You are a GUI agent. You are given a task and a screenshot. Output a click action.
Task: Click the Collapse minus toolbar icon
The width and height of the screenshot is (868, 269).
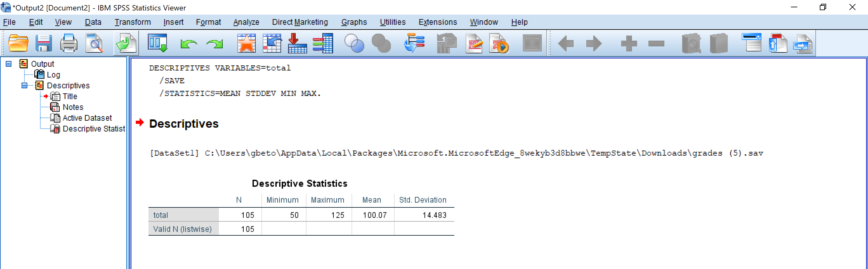point(656,44)
